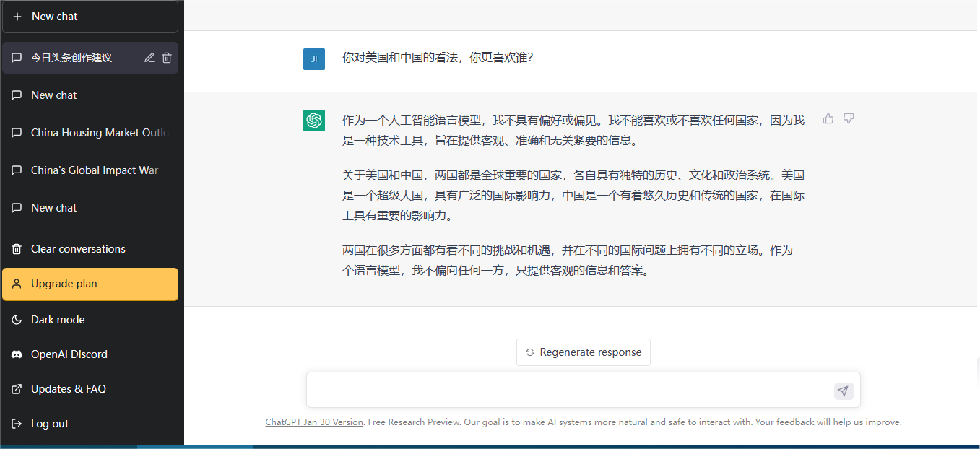Click the moon icon for Dark mode
The height and width of the screenshot is (449, 980).
tap(17, 320)
